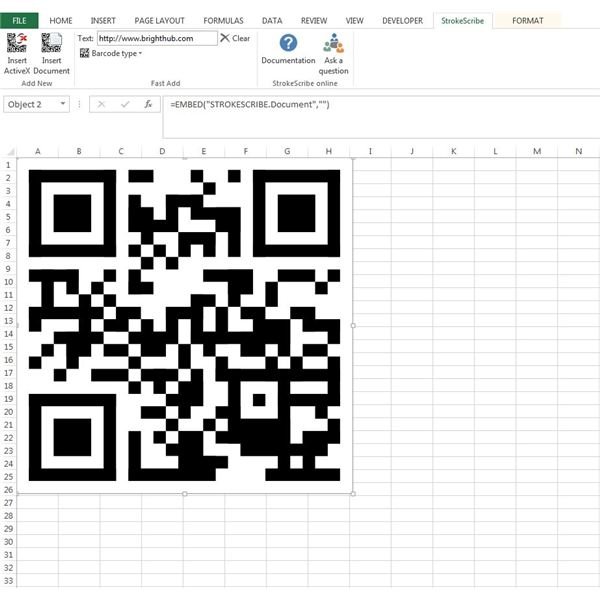This screenshot has width=600, height=592.
Task: Select column I header
Action: pyautogui.click(x=370, y=151)
